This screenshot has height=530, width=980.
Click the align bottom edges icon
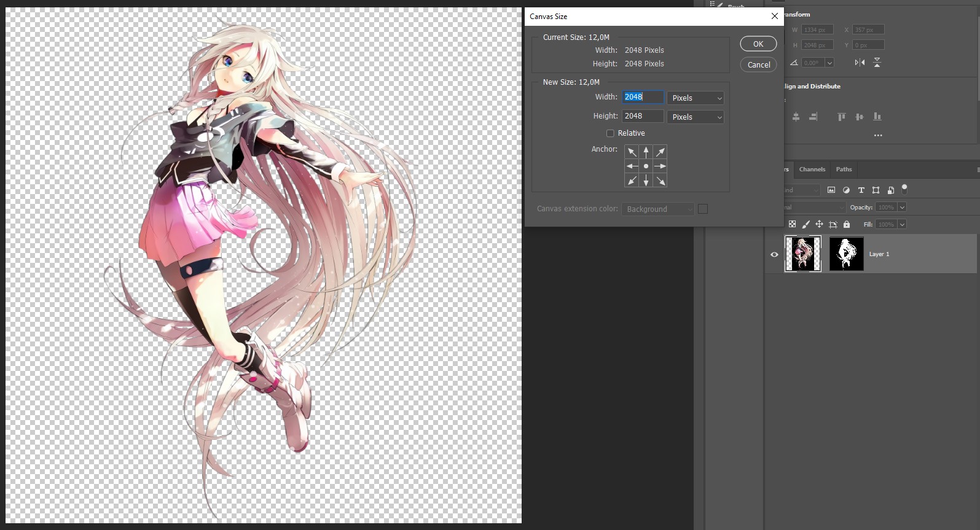pos(877,117)
